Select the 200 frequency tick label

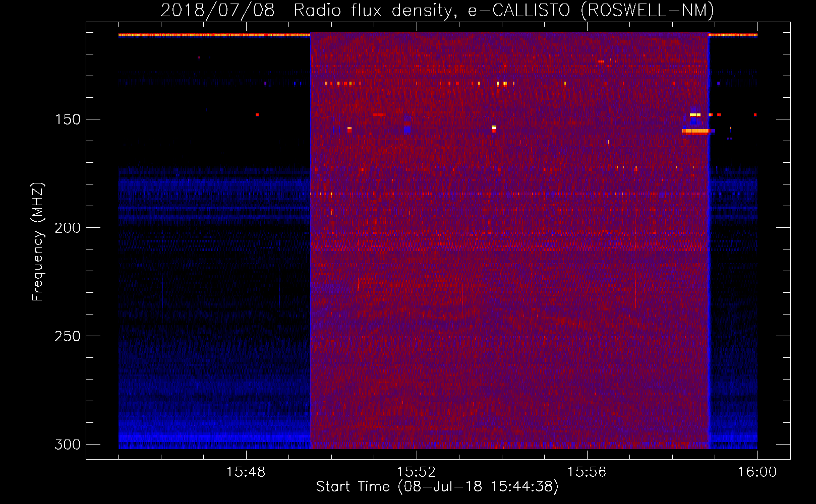68,228
